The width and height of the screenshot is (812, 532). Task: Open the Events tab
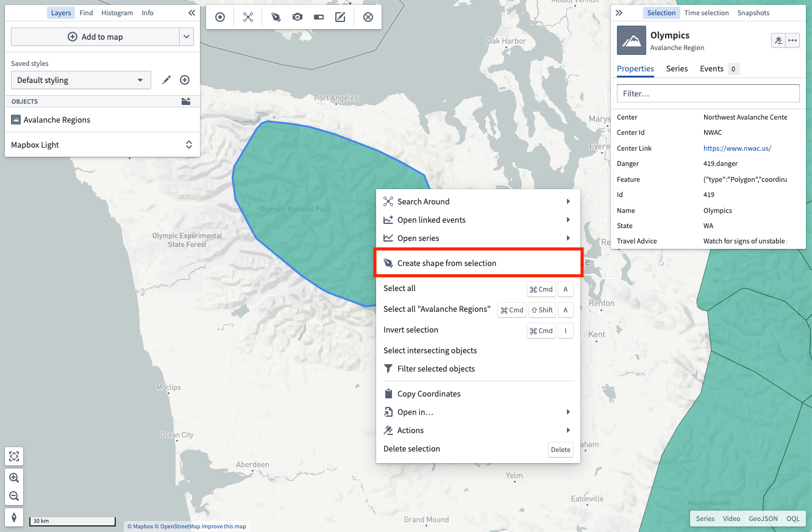(719, 68)
